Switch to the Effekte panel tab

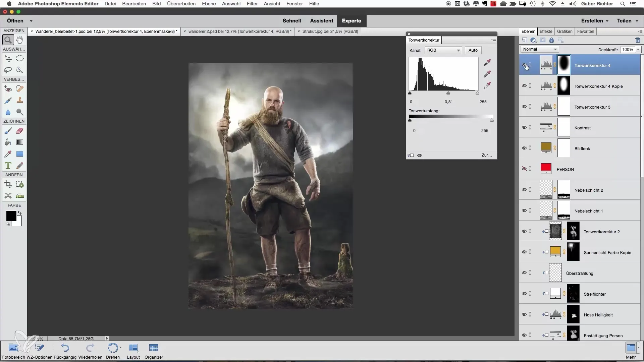546,31
